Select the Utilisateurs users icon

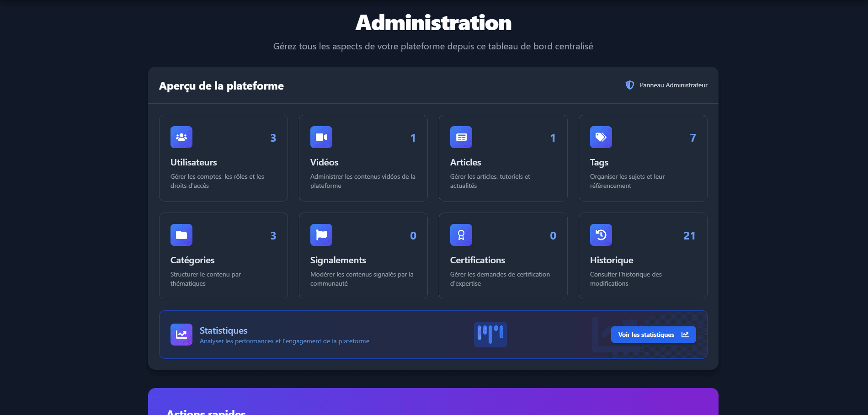click(181, 137)
